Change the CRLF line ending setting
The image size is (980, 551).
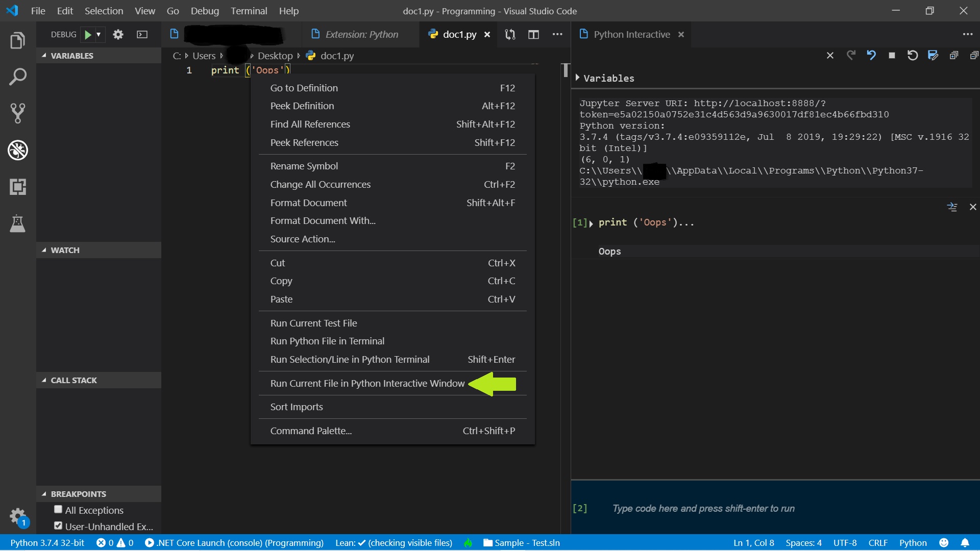pyautogui.click(x=878, y=543)
